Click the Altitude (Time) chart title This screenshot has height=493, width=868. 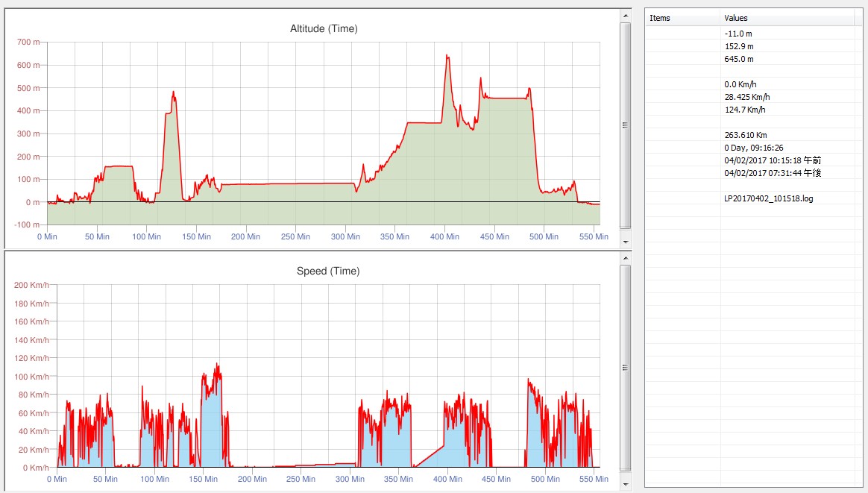(324, 29)
